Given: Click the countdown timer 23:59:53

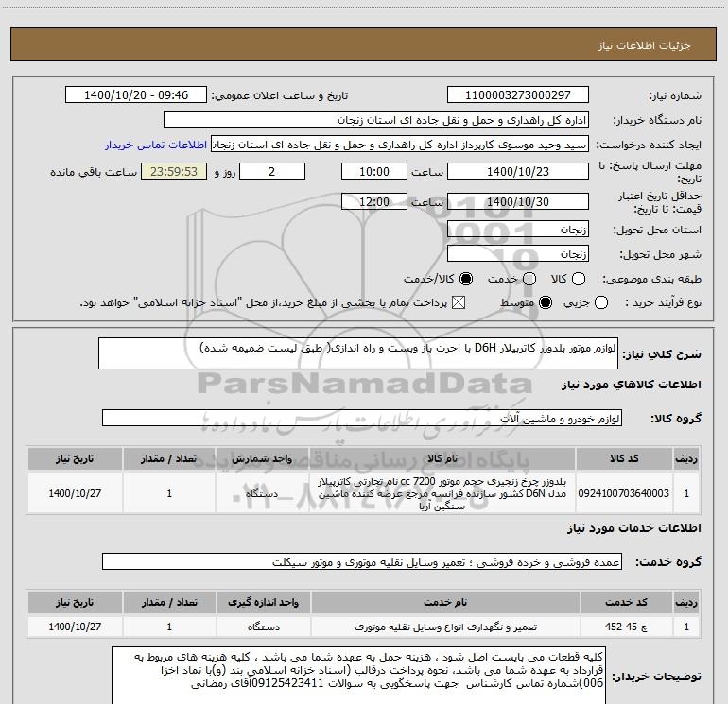Looking at the screenshot, I should click(x=174, y=172).
